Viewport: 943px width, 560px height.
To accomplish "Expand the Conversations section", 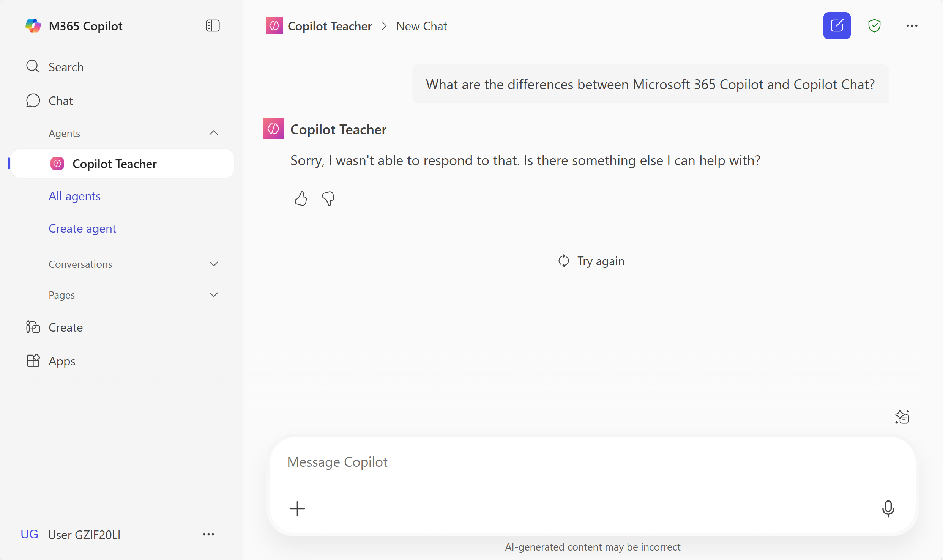I will coord(214,264).
